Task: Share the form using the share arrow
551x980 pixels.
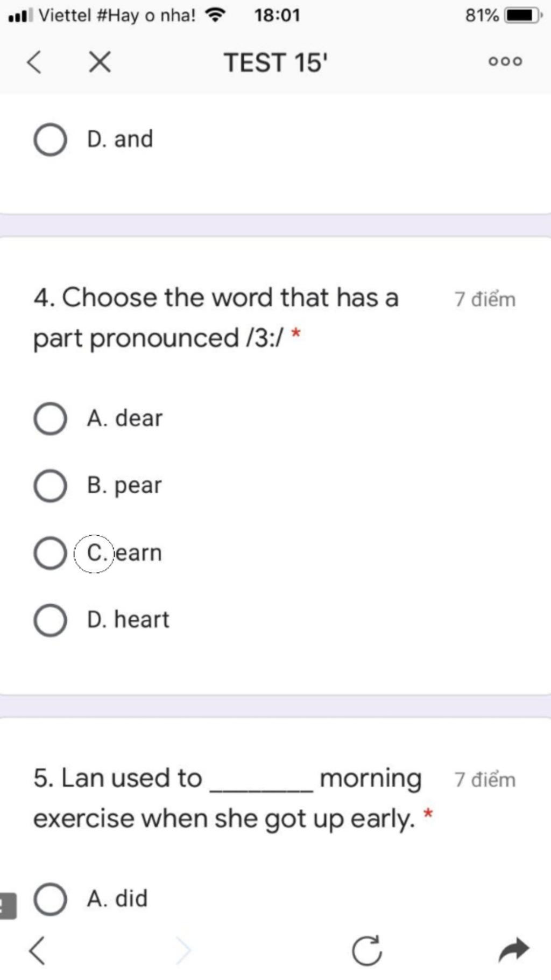Action: click(x=514, y=950)
